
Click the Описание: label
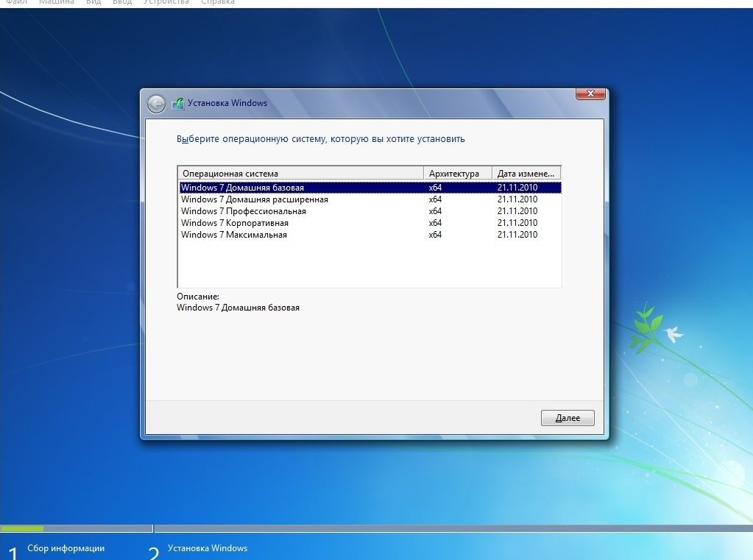point(198,297)
